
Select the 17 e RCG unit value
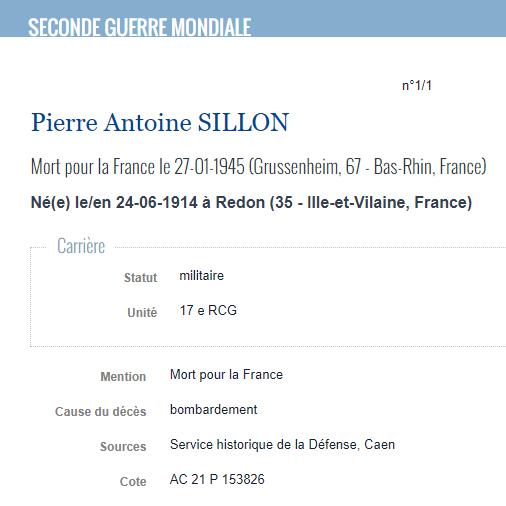(208, 310)
